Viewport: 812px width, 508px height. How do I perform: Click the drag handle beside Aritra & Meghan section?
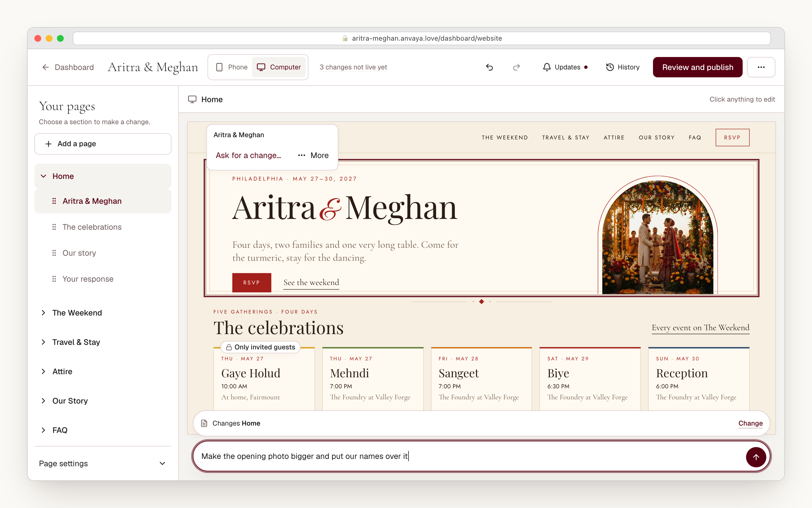[x=54, y=201]
